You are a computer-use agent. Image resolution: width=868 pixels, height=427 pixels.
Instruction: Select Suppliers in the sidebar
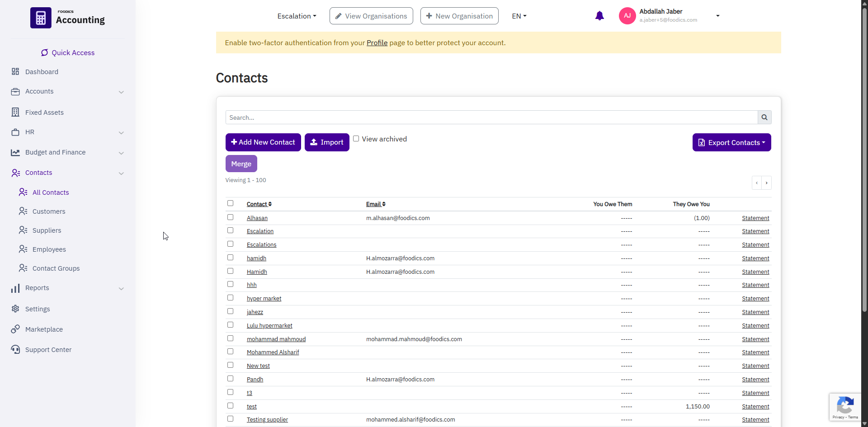[x=47, y=230]
